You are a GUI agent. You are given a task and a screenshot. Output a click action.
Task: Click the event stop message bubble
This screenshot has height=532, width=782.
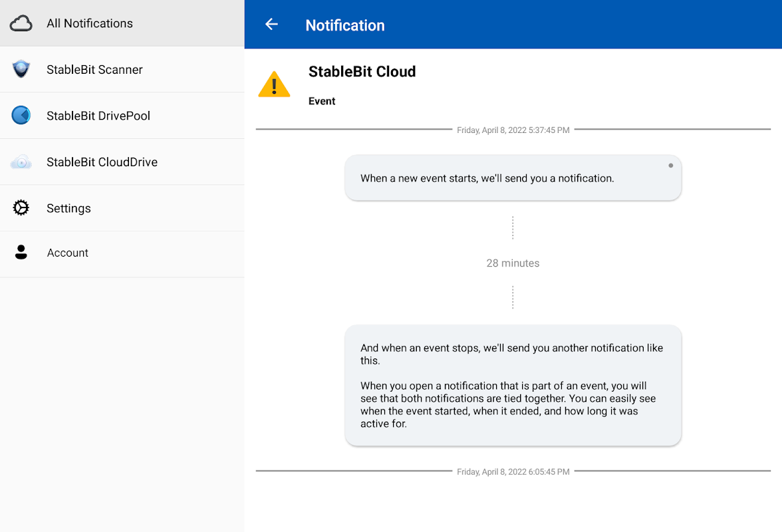[513, 385]
